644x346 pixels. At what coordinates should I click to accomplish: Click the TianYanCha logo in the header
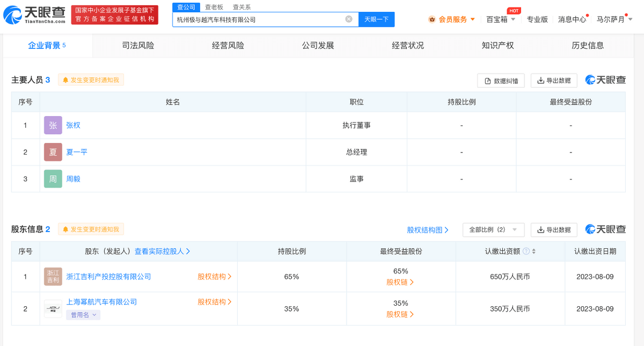point(34,15)
